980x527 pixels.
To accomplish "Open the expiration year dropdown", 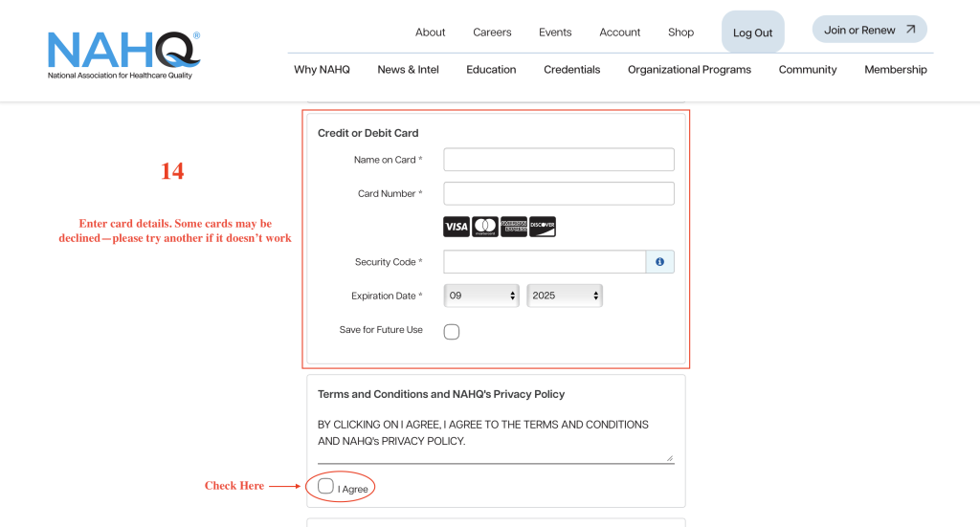I will 565,296.
